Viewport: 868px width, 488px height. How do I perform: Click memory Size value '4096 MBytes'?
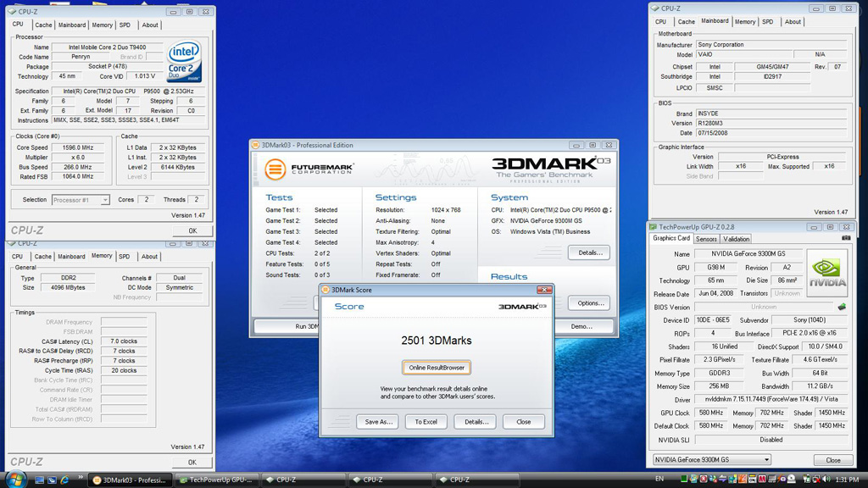[x=68, y=288]
